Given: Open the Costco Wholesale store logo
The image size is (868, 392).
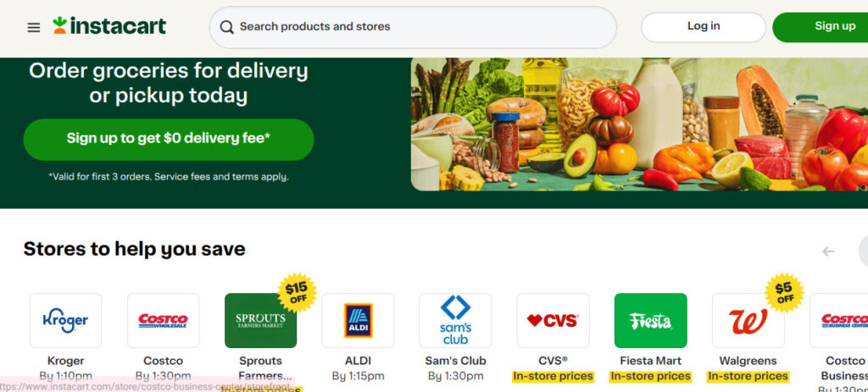Looking at the screenshot, I should (163, 321).
